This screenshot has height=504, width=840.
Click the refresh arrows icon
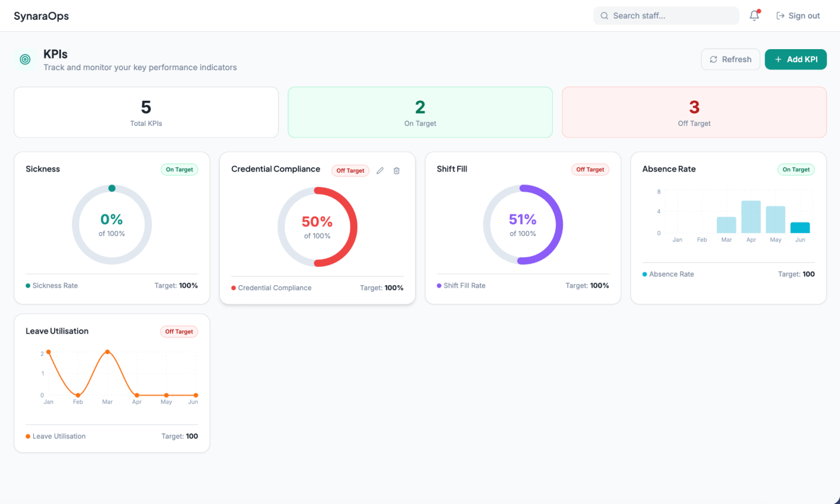tap(713, 60)
